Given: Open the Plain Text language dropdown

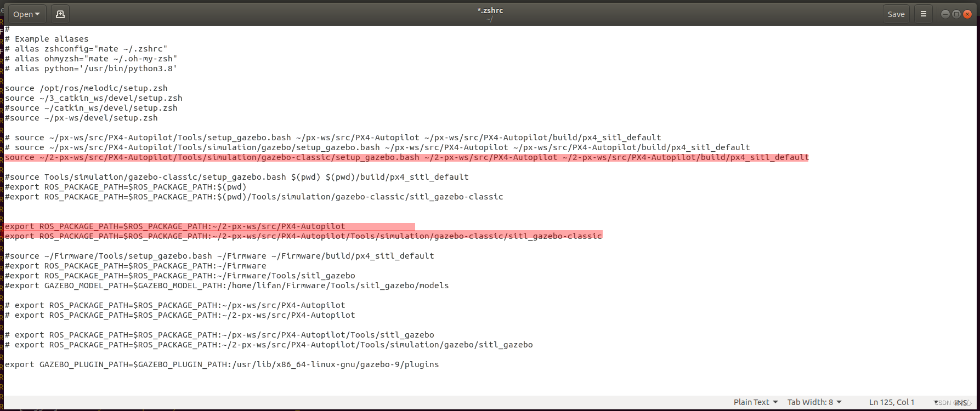Looking at the screenshot, I should [756, 402].
